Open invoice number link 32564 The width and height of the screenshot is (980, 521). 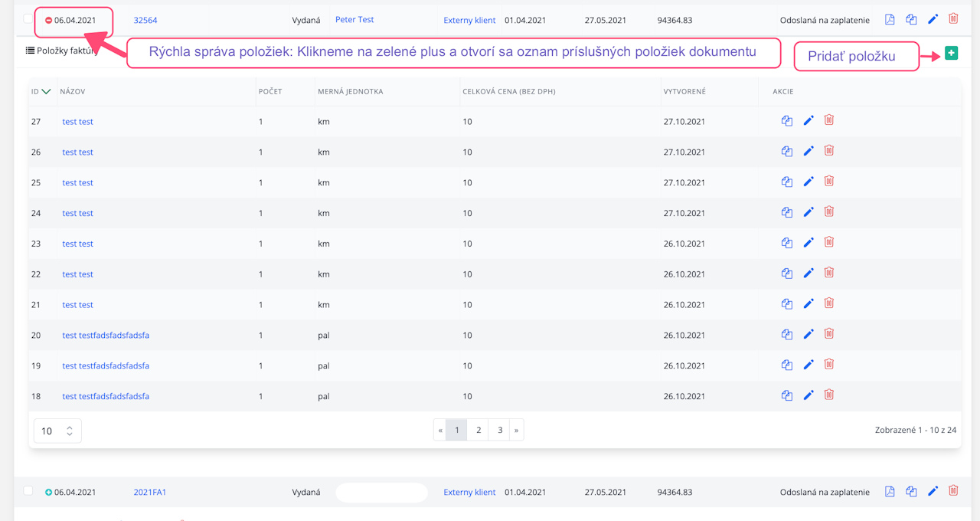coord(145,20)
